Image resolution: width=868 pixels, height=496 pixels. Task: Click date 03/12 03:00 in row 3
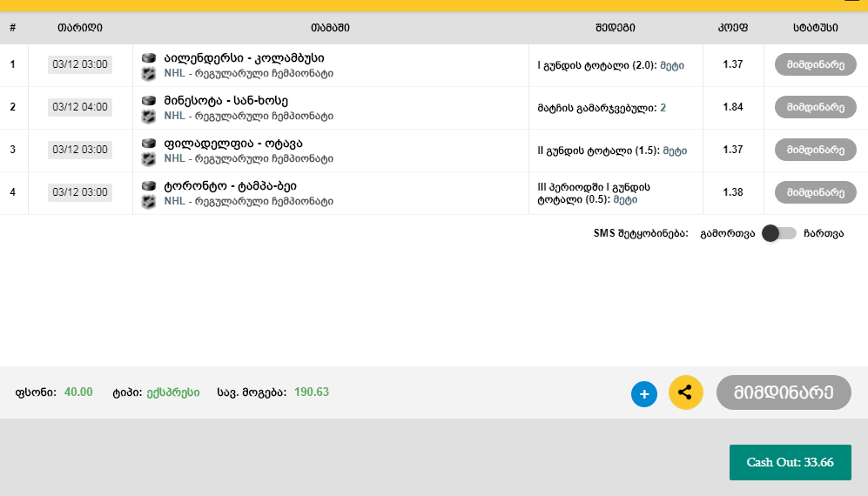coord(80,150)
